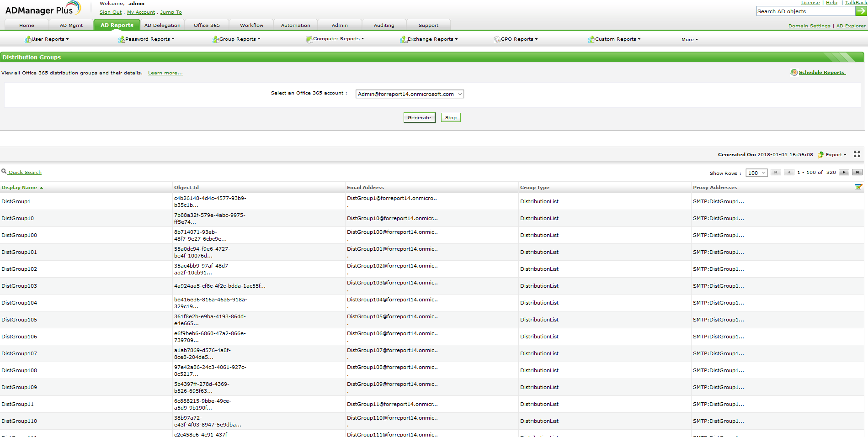The height and width of the screenshot is (437, 868).
Task: Open the More reports dropdown
Action: click(689, 40)
